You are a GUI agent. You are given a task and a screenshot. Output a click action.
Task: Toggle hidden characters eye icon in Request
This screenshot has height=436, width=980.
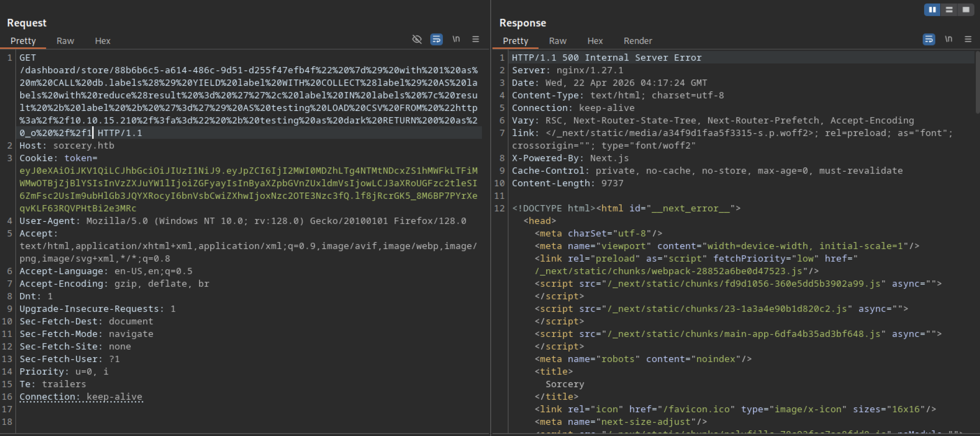coord(416,39)
